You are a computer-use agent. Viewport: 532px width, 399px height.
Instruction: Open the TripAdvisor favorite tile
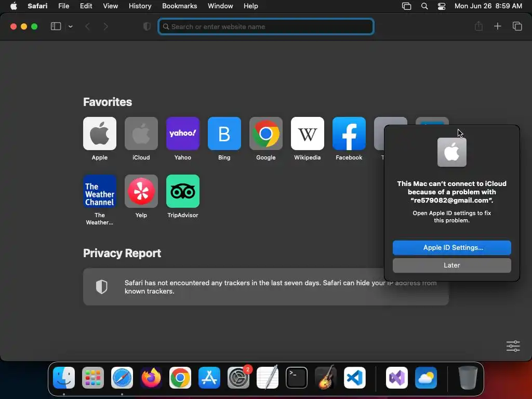(183, 191)
